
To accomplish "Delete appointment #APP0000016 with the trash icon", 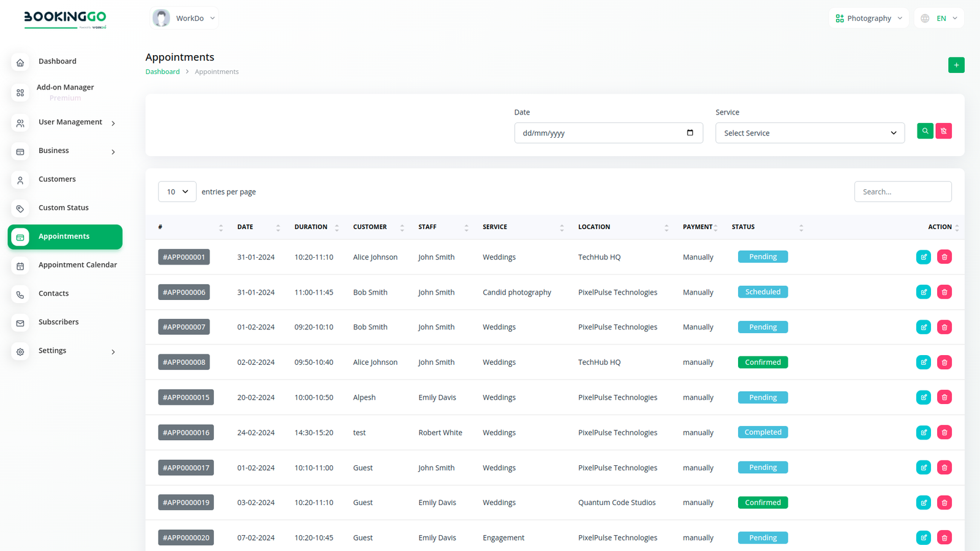I will pos(944,433).
